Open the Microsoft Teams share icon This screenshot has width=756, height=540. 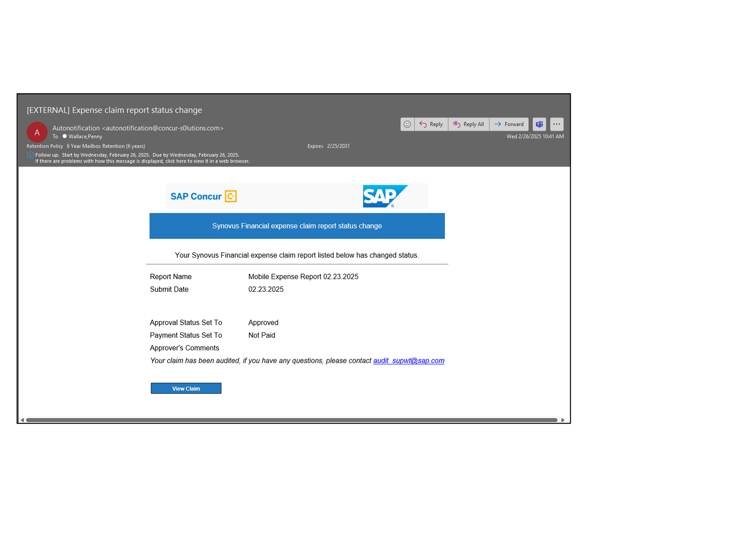coord(539,124)
